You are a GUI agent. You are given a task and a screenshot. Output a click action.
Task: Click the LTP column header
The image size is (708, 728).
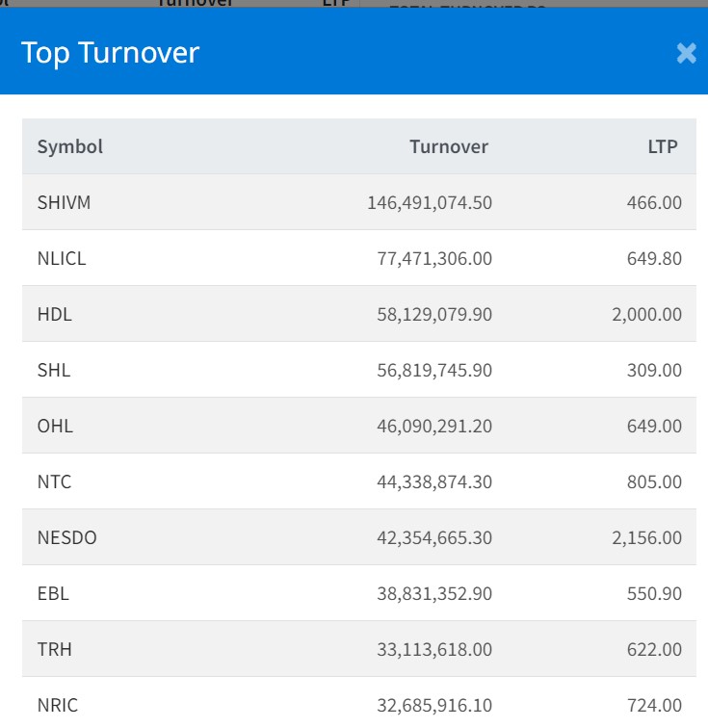pos(662,147)
